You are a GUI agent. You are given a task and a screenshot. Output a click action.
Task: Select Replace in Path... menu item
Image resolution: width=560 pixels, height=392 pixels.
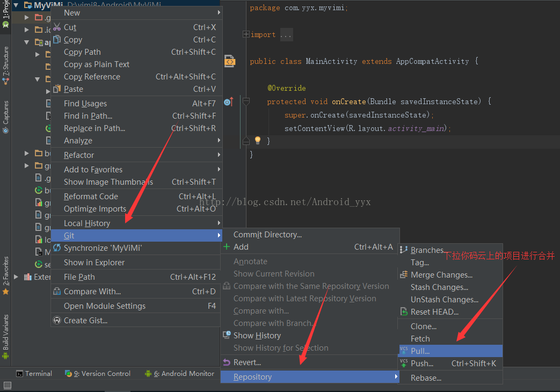136,128
